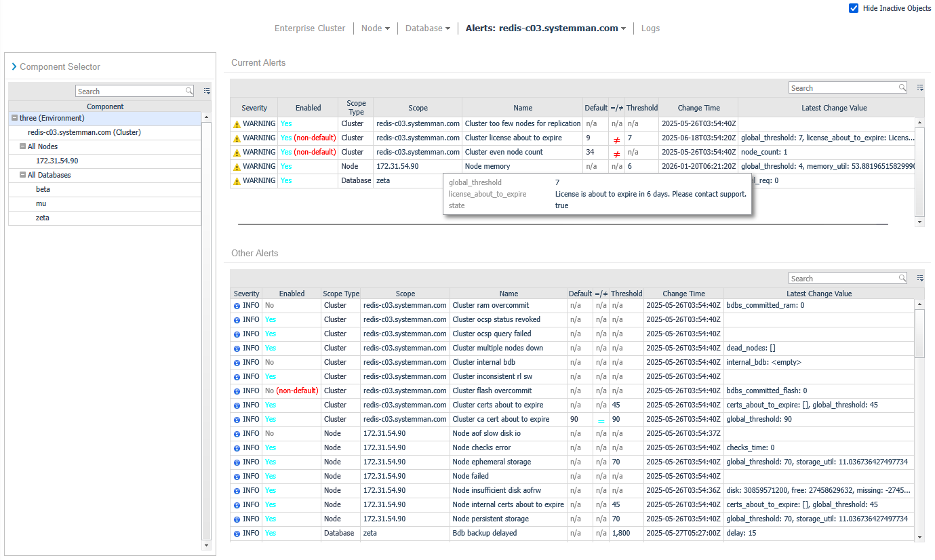Screen dimensions: 935x560
Task: Select the mu database in tree
Action: click(x=41, y=203)
